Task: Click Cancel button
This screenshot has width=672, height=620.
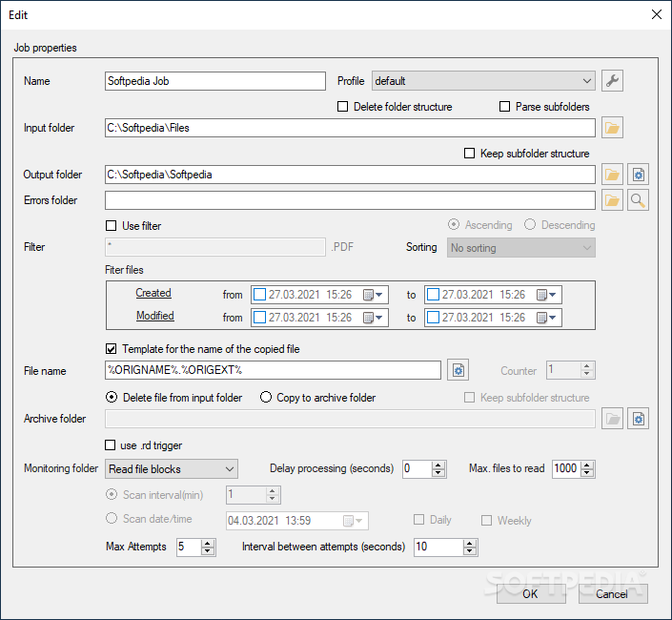Action: pos(613,594)
